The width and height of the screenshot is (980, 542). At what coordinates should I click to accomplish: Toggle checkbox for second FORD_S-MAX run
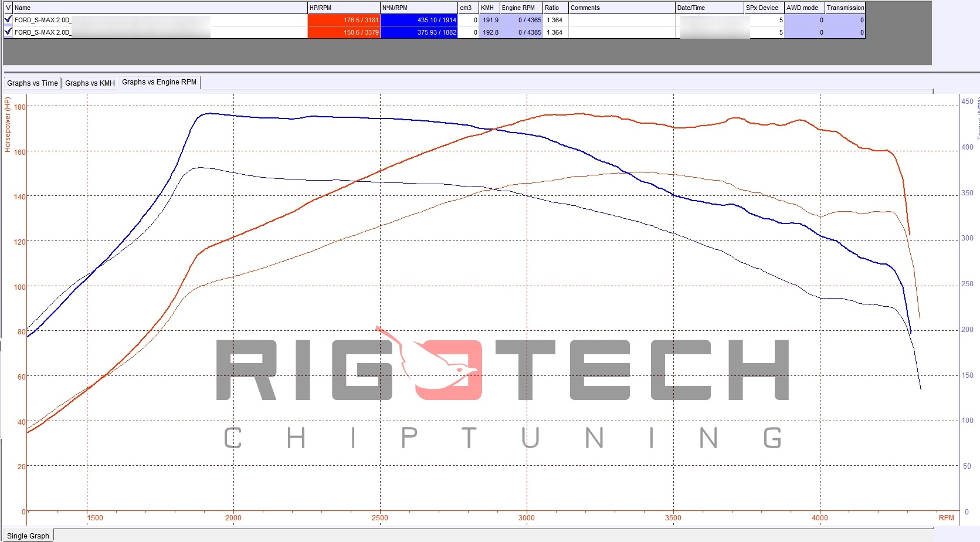(8, 32)
